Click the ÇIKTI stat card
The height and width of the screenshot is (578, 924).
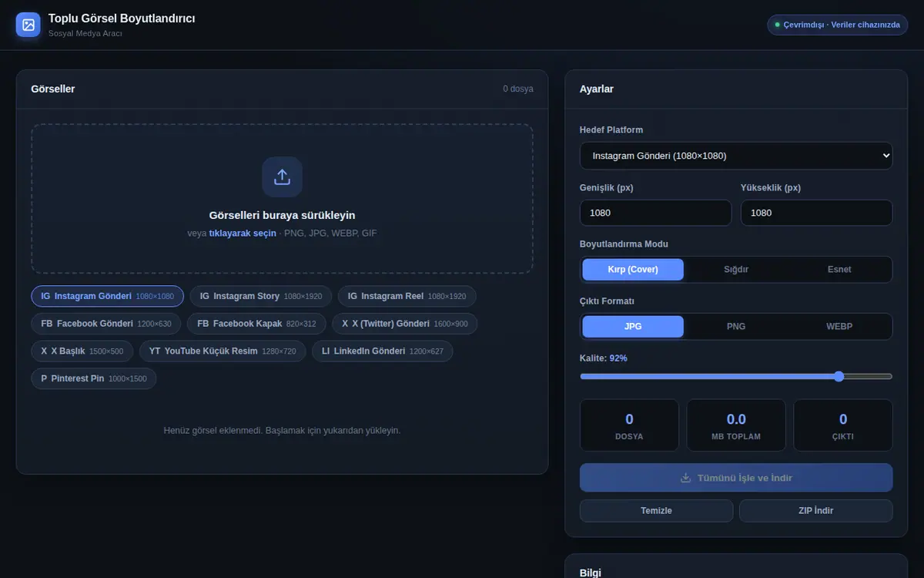point(843,425)
